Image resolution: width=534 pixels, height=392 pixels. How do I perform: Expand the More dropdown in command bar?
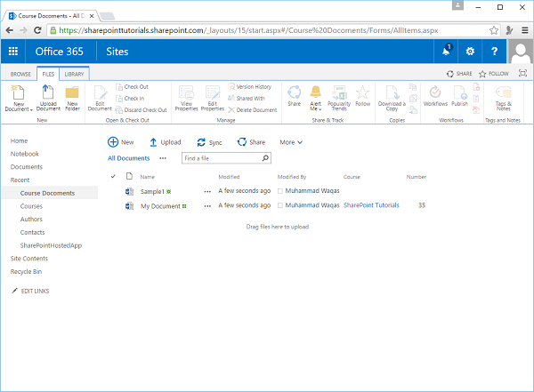[x=291, y=142]
